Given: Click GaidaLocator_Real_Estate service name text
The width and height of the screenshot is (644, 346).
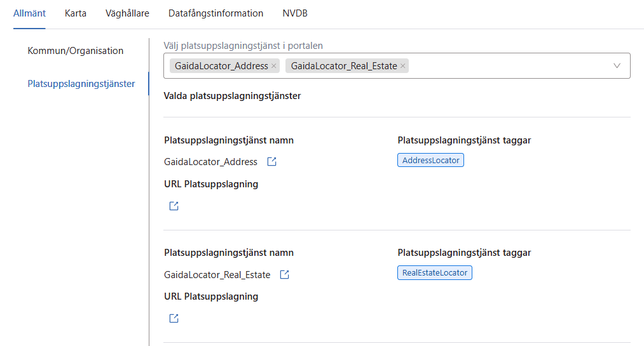Looking at the screenshot, I should pyautogui.click(x=217, y=275).
